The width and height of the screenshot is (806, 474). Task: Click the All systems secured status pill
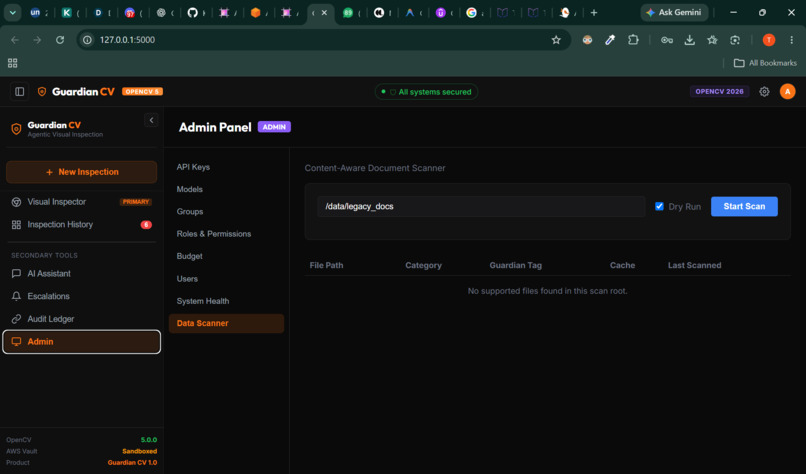(x=426, y=92)
